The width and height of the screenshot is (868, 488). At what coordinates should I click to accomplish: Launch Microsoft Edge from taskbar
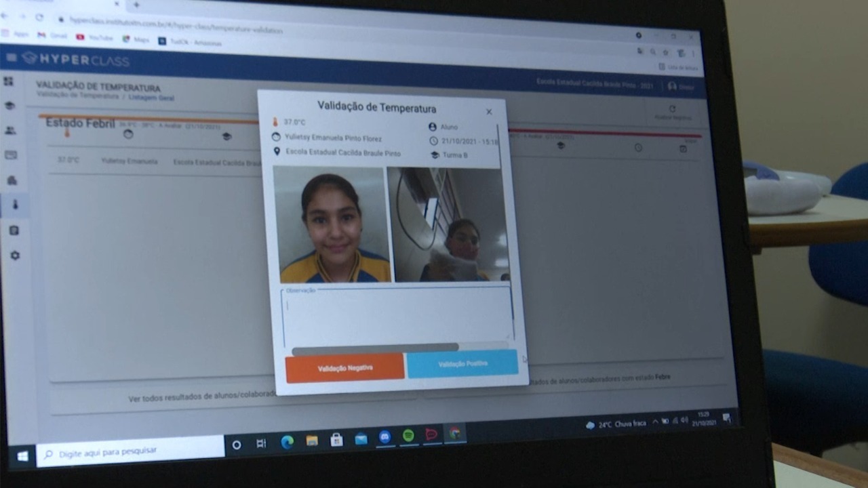288,442
